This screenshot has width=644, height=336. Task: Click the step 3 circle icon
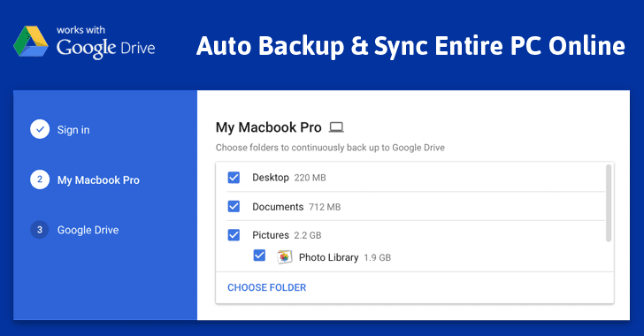click(40, 230)
